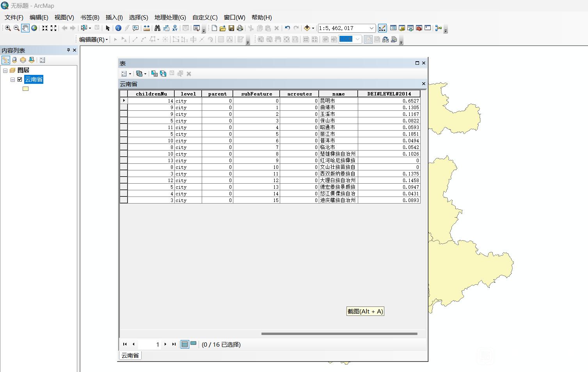Toggle Show selected records view button
This screenshot has height=372, width=588.
[194, 344]
